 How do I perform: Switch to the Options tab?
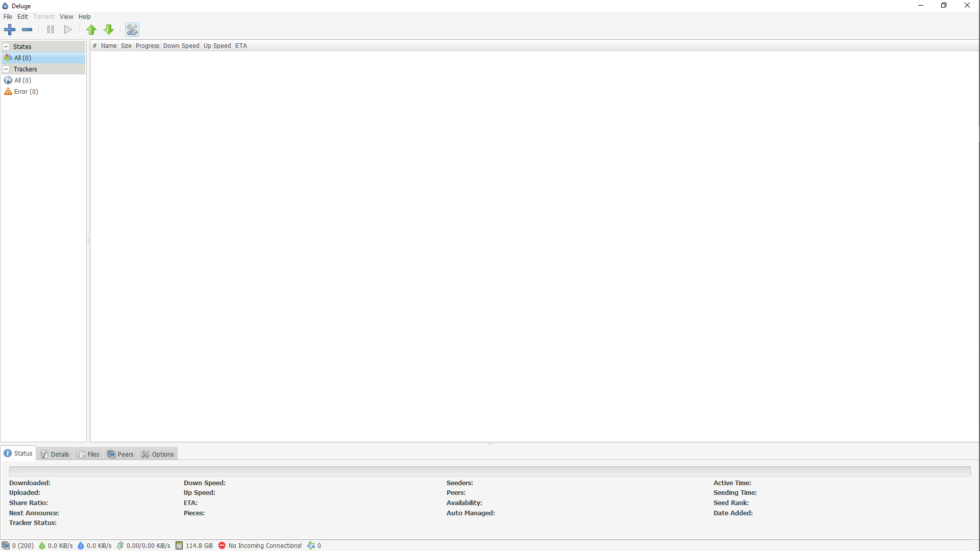[x=158, y=454]
